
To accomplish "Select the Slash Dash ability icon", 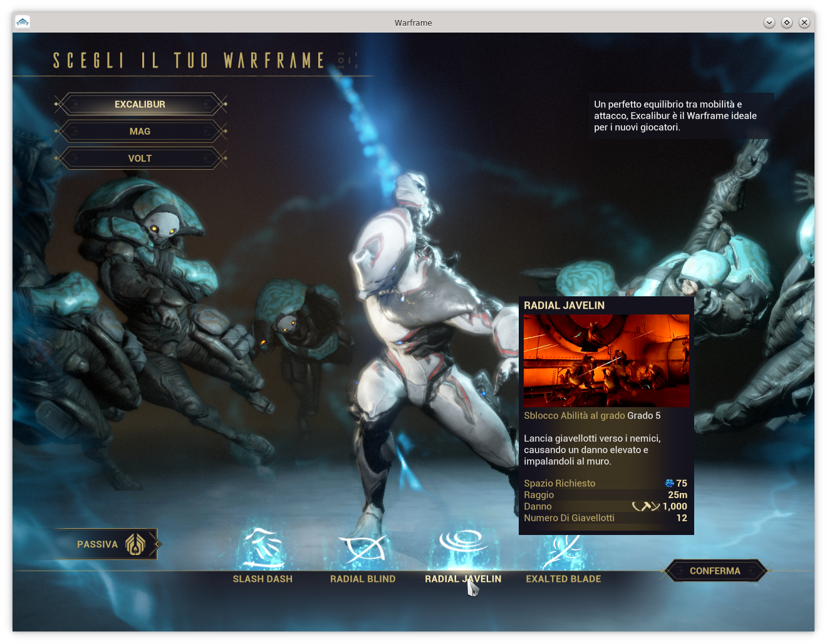I will point(263,548).
